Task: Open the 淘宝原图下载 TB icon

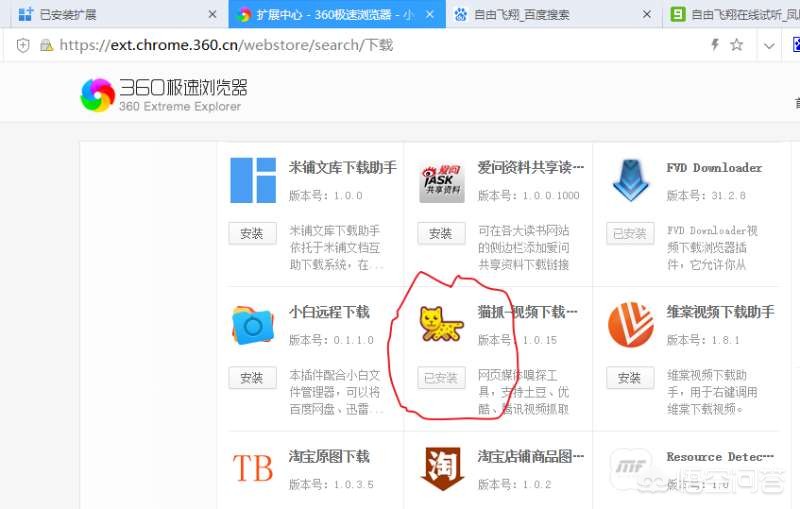Action: pyautogui.click(x=253, y=468)
